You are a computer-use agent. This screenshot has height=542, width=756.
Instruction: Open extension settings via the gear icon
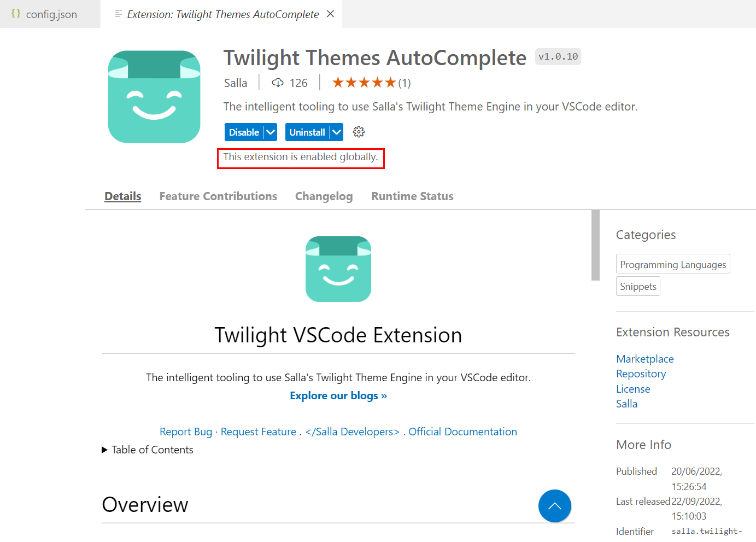(359, 132)
